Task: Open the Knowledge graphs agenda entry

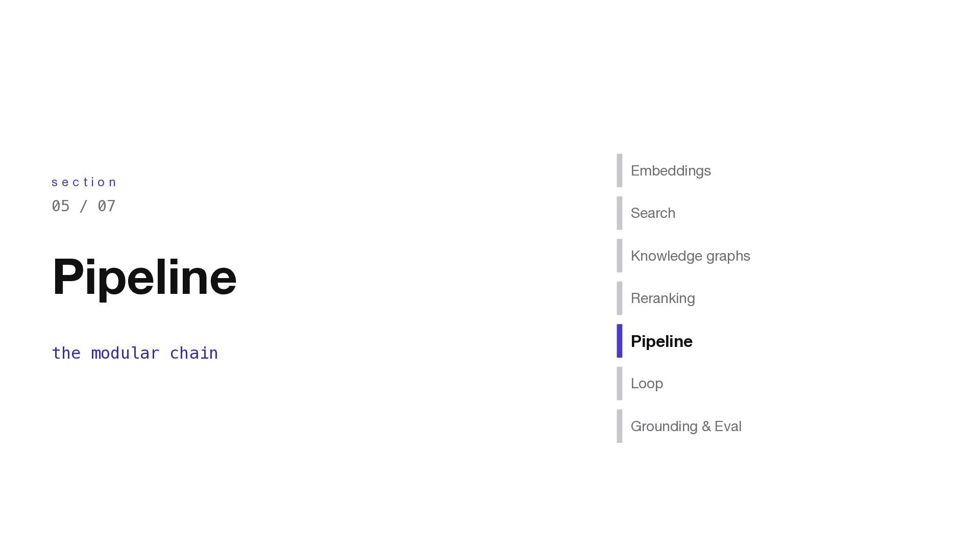Action: coord(690,256)
